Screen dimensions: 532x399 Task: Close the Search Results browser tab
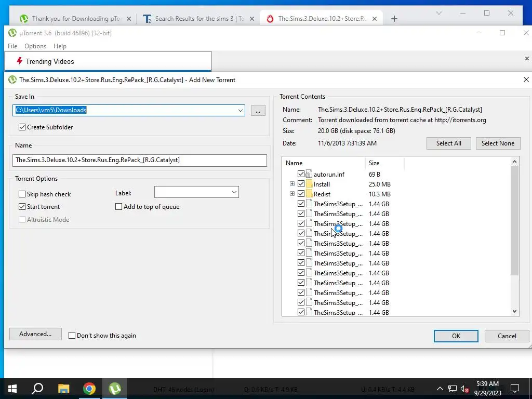point(252,19)
